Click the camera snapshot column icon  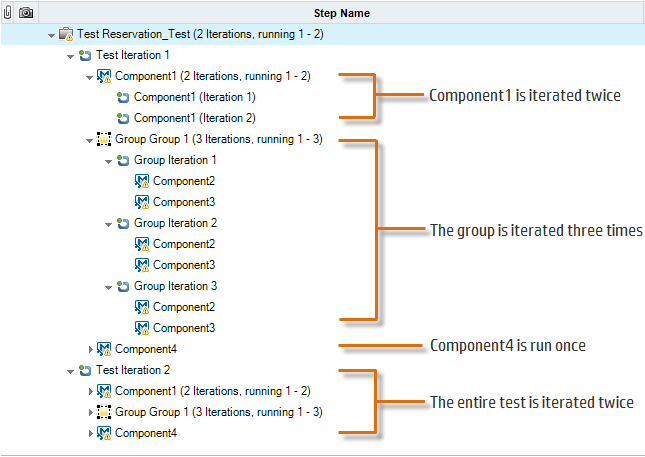click(x=25, y=13)
